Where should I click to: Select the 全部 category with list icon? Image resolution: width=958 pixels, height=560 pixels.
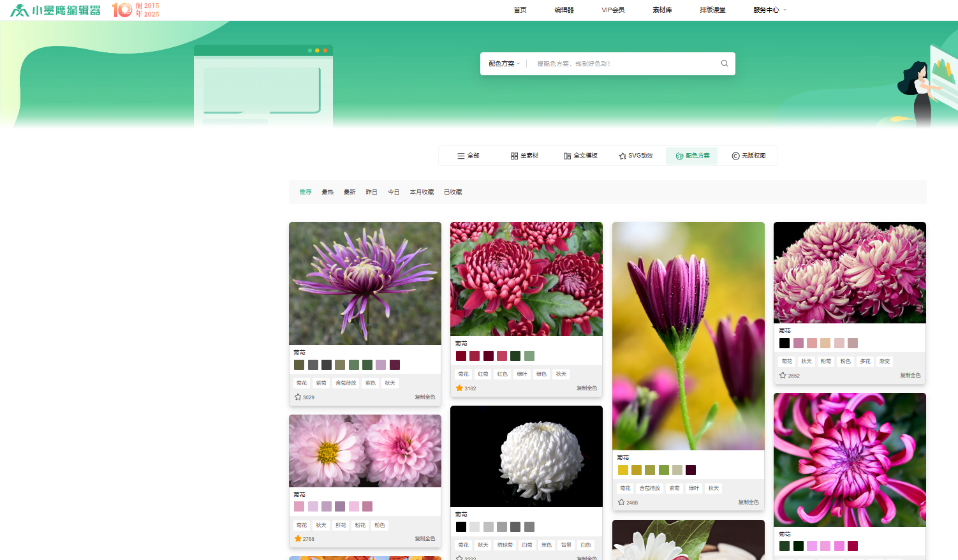(x=468, y=156)
